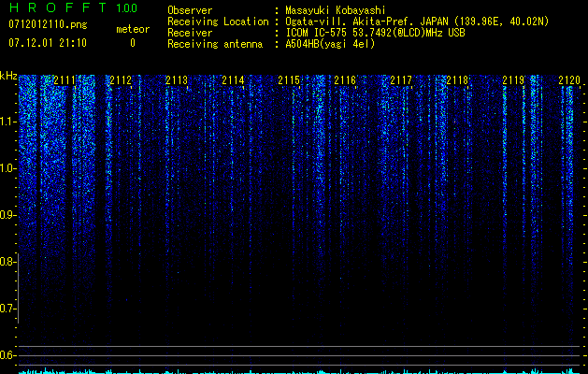The width and height of the screenshot is (588, 374).
Task: Select file name 0712012110.png
Action: (48, 24)
